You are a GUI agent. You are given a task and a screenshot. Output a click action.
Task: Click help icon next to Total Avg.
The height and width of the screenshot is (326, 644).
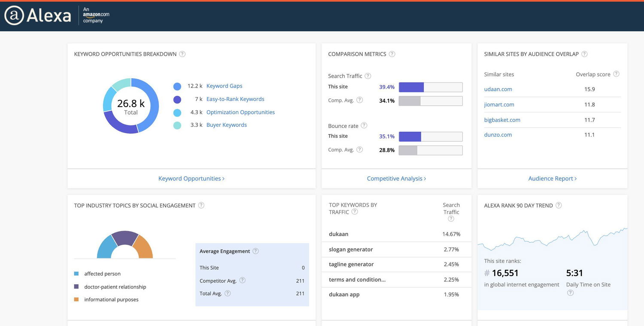[x=228, y=293]
